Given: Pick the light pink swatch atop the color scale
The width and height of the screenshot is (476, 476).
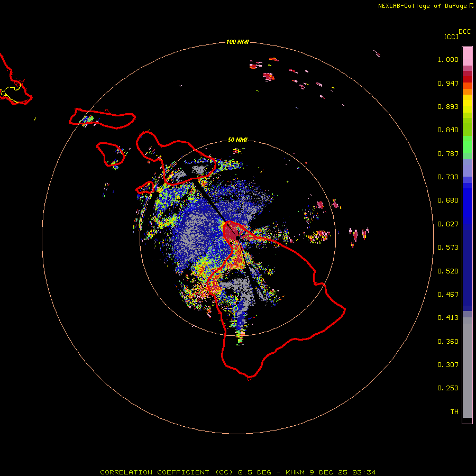Looking at the screenshot, I should [467, 56].
